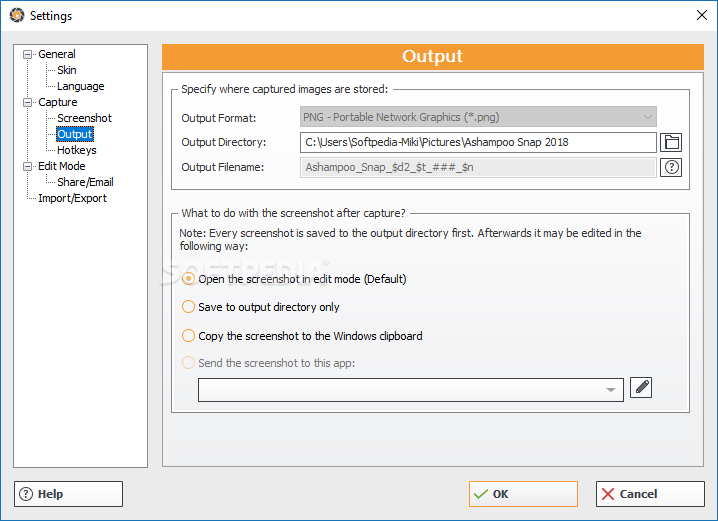
Task: Click the Cancel button
Action: [x=650, y=494]
